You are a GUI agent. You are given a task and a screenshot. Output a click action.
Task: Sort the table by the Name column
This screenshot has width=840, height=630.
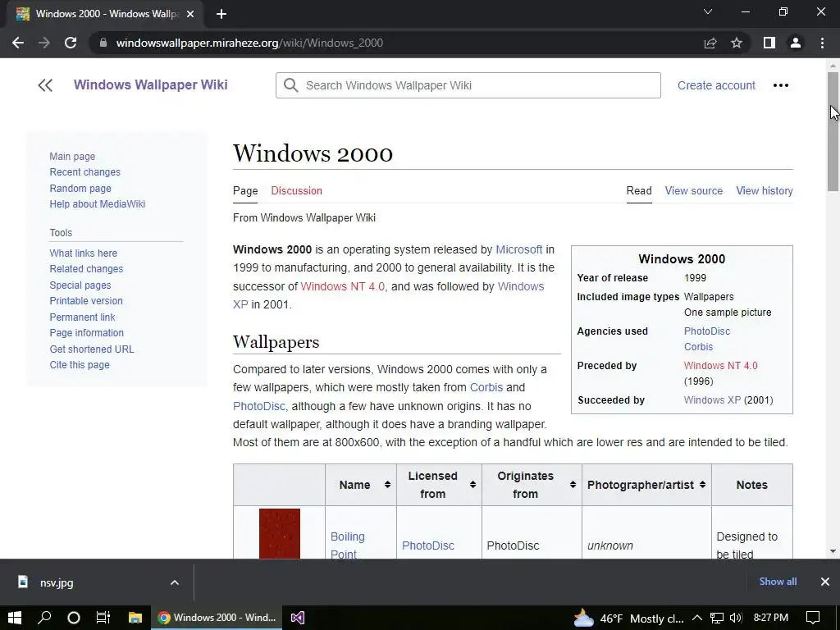click(361, 485)
